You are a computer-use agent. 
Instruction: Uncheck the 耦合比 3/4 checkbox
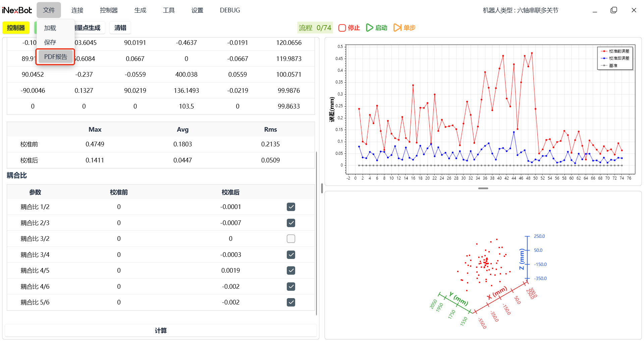pyautogui.click(x=291, y=255)
